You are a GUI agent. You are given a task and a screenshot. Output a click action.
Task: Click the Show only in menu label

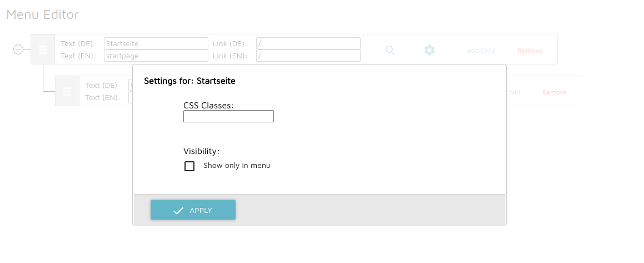237,166
